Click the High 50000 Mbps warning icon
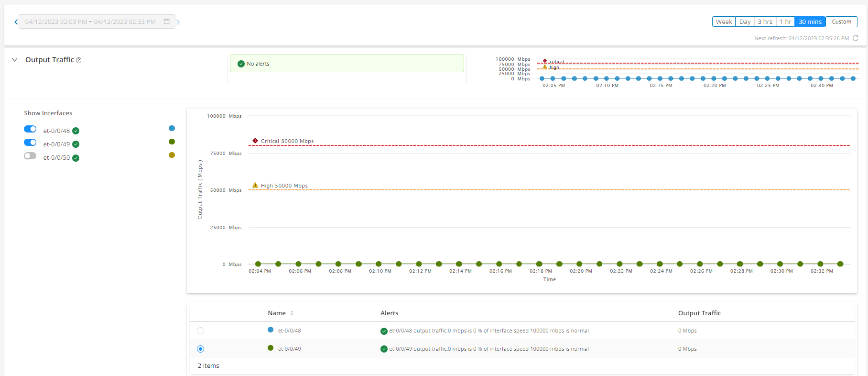Viewport: 868px width, 376px height. tap(255, 185)
